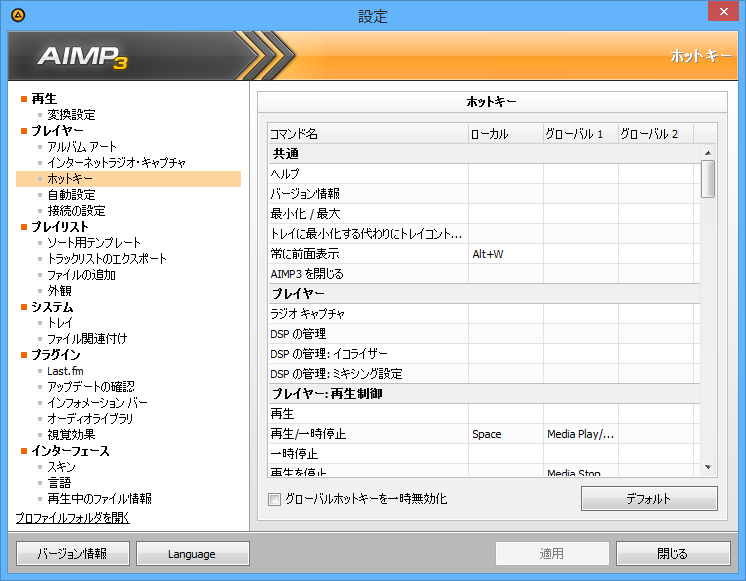The height and width of the screenshot is (581, 746).
Task: Open プロファイルフォルダを開く link
Action: [72, 517]
